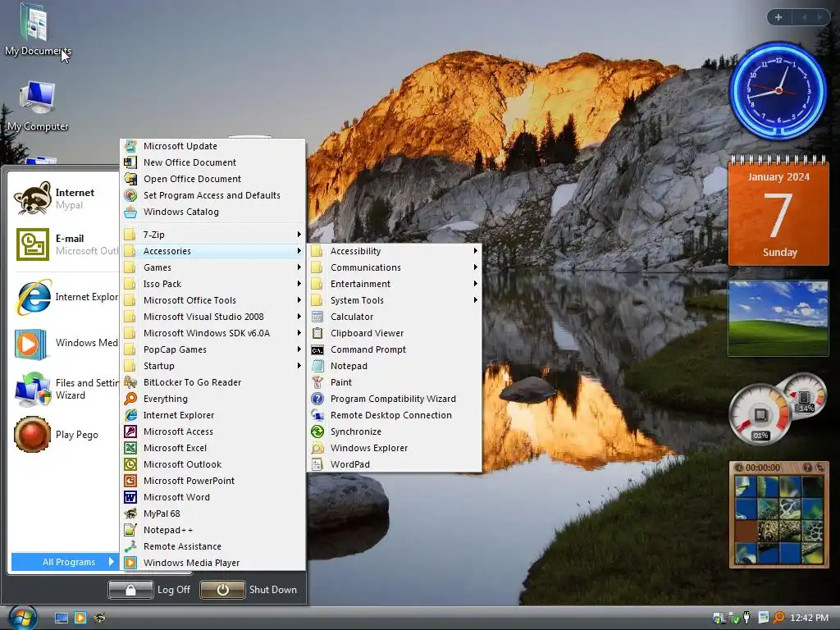Open Play Pego from Start menu
840x630 pixels.
pyautogui.click(x=64, y=435)
